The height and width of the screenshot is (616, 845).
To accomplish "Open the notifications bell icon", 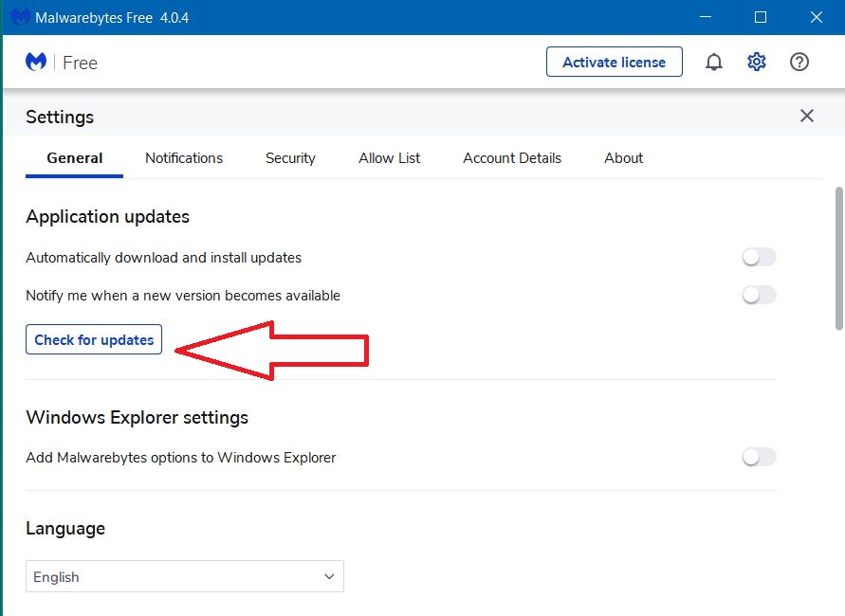I will point(713,63).
